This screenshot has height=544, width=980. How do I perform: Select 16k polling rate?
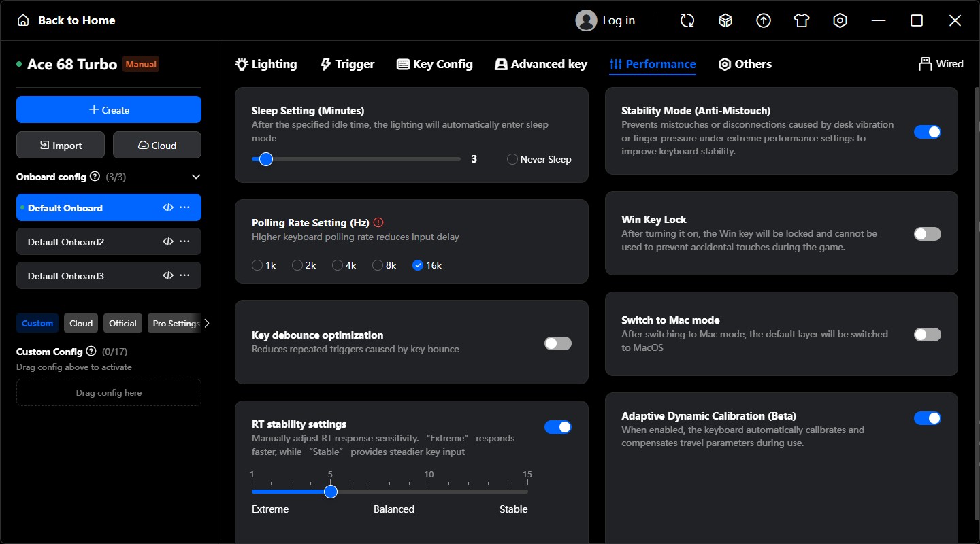pos(427,265)
